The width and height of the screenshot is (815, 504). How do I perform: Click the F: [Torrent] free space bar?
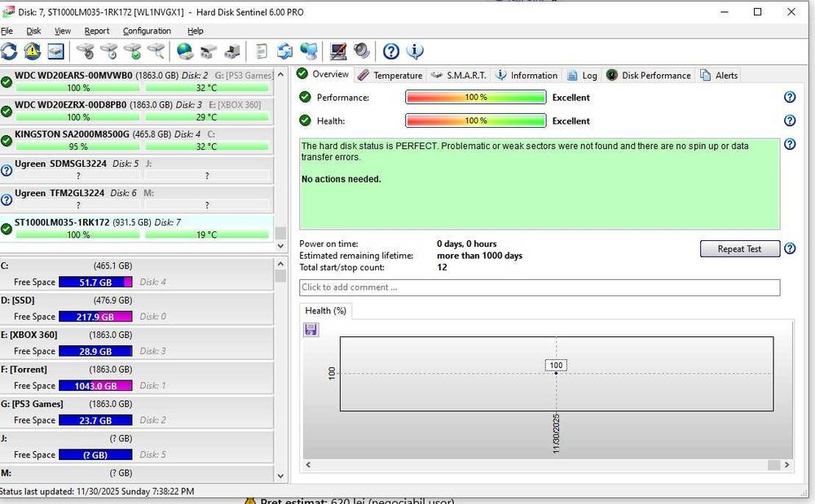point(95,386)
